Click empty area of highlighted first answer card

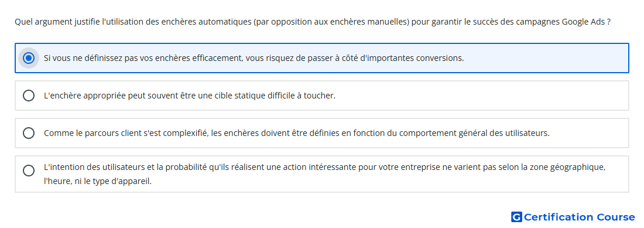click(546, 58)
